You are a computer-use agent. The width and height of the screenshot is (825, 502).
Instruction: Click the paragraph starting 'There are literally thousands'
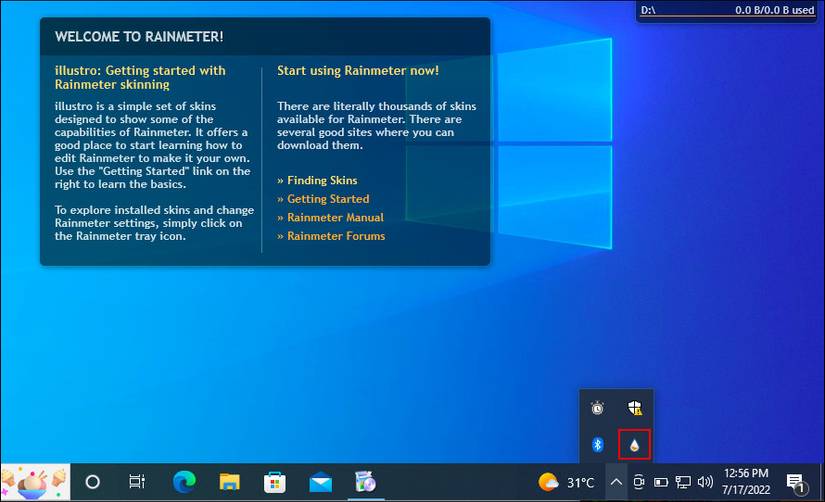coord(377,126)
